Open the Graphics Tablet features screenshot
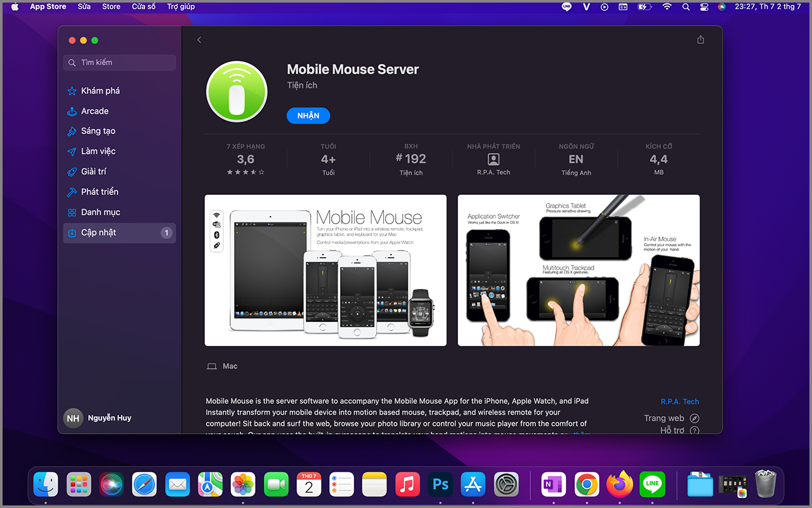812x508 pixels. point(579,271)
